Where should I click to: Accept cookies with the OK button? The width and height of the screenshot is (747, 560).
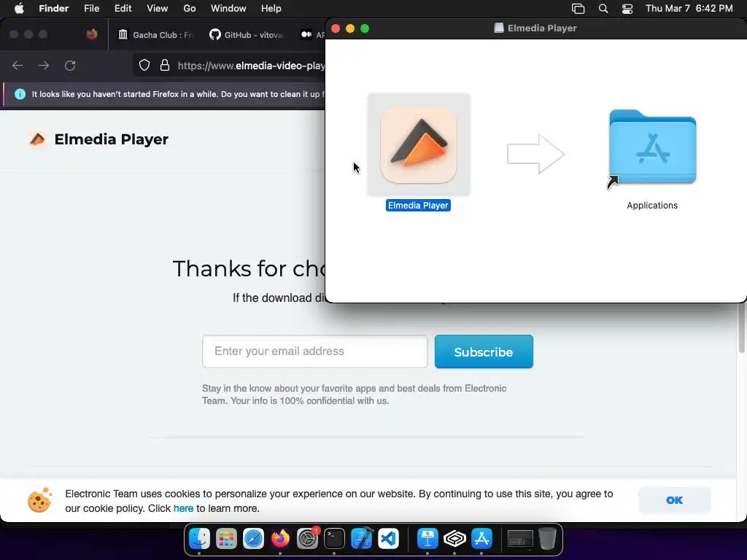[675, 500]
